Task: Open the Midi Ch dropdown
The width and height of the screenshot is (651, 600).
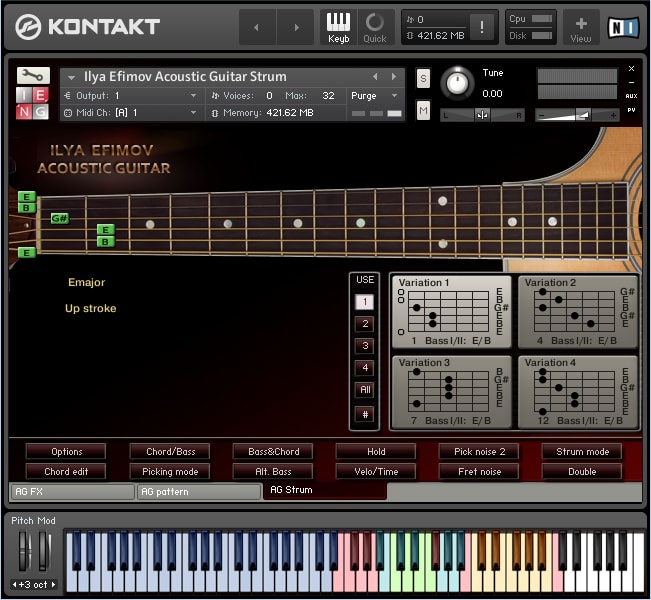Action: 132,113
